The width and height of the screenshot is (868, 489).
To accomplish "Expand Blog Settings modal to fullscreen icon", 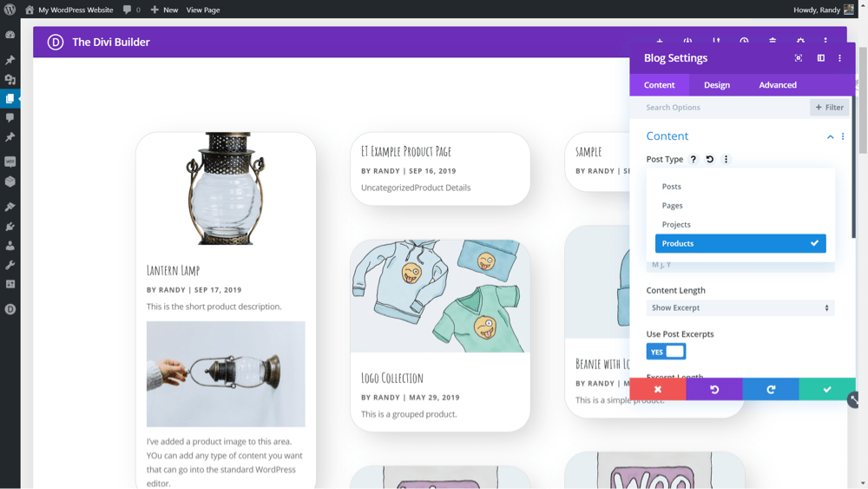I will click(799, 57).
